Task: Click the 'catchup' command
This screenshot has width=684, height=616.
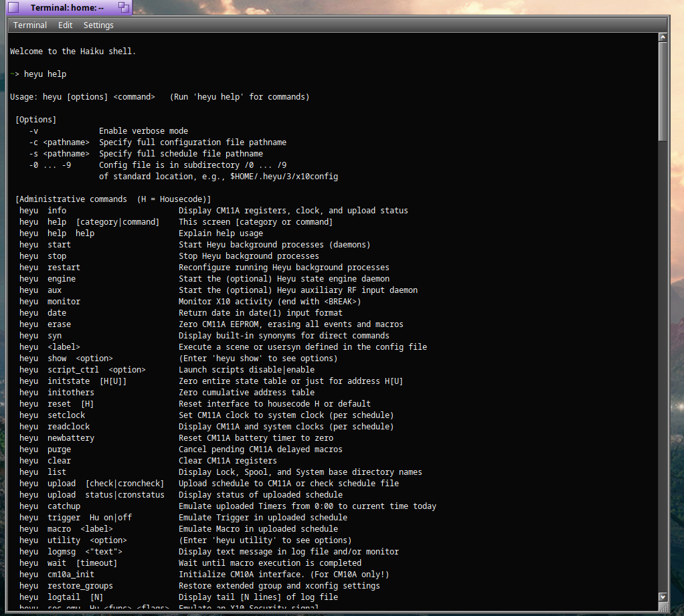Action: [64, 506]
